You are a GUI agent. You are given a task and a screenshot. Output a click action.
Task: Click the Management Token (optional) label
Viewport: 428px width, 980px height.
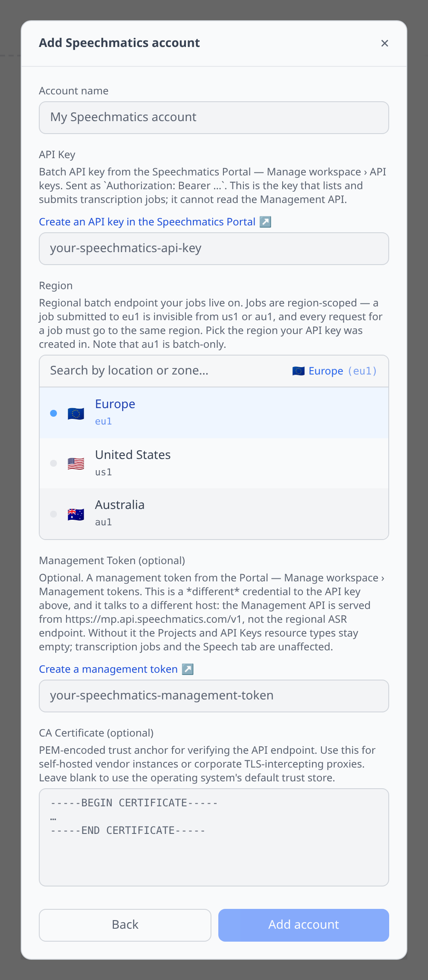(x=112, y=561)
